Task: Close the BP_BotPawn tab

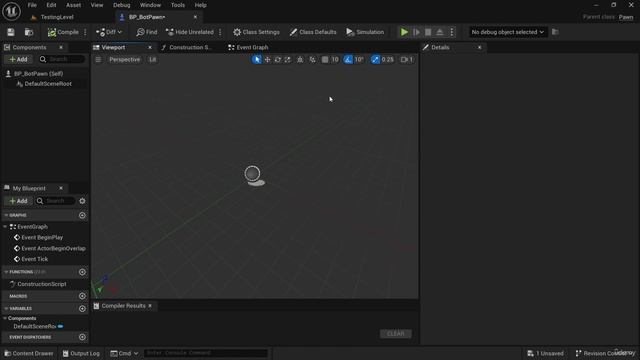Action: pyautogui.click(x=195, y=17)
